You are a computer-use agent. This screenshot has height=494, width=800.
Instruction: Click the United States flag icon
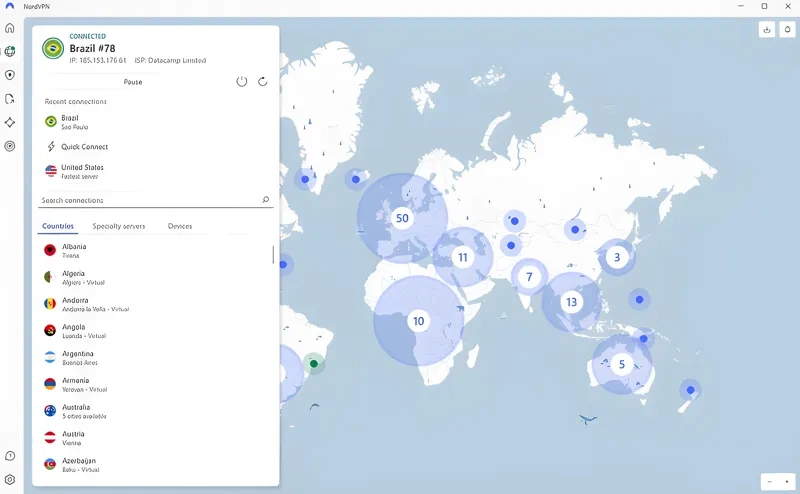51,171
